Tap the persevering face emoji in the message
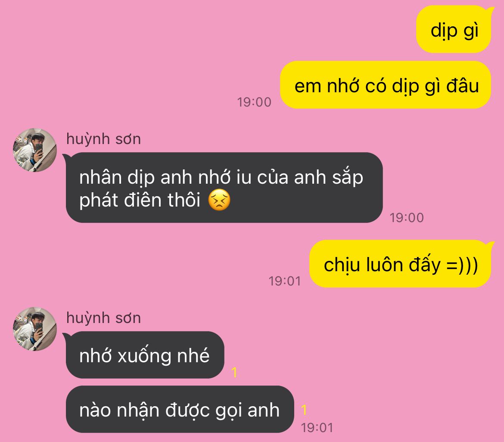This screenshot has width=504, height=442. point(219,200)
